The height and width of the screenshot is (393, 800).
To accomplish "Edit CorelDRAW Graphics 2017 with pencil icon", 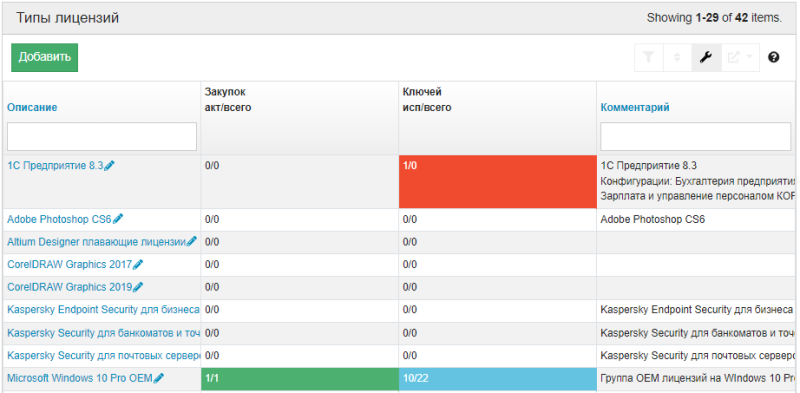I will click(138, 264).
